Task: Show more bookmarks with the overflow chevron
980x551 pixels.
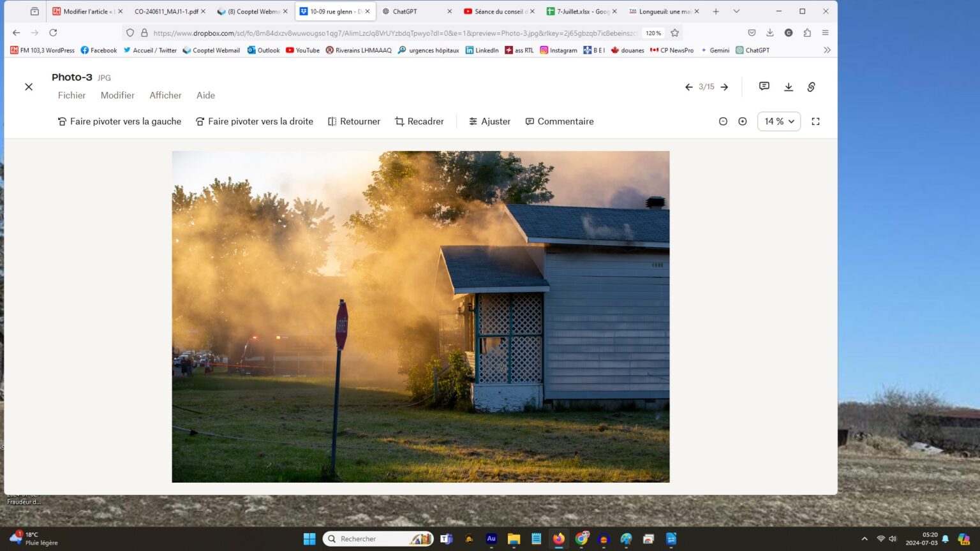Action: (x=827, y=50)
